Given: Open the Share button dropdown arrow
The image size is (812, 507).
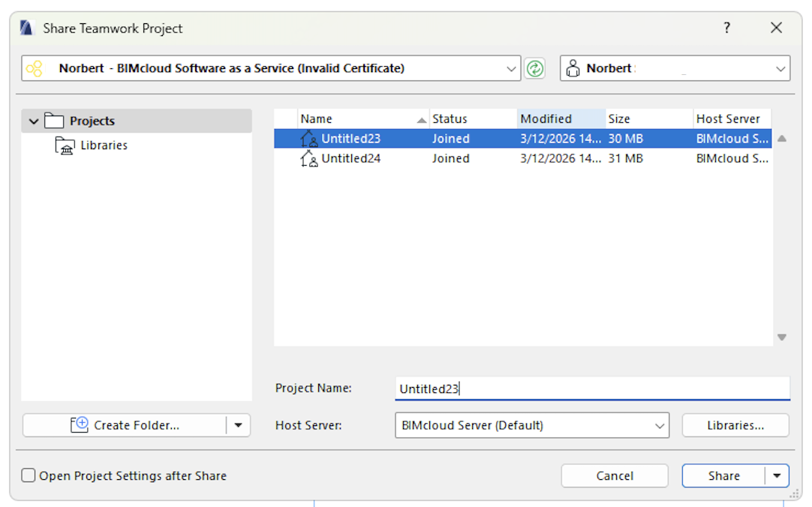Looking at the screenshot, I should (777, 476).
